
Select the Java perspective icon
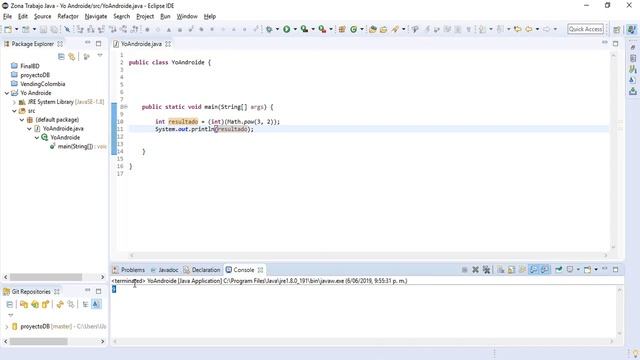click(x=632, y=29)
